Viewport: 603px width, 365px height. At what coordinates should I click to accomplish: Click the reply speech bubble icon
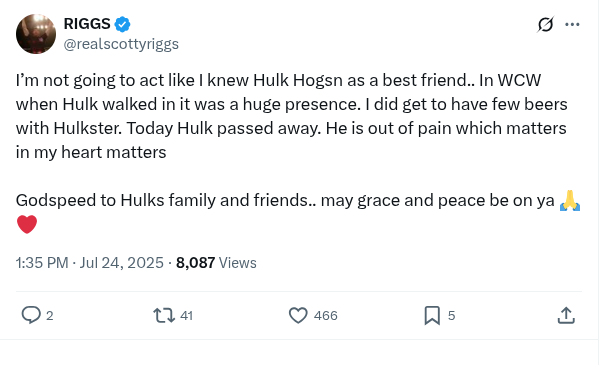pyautogui.click(x=31, y=315)
